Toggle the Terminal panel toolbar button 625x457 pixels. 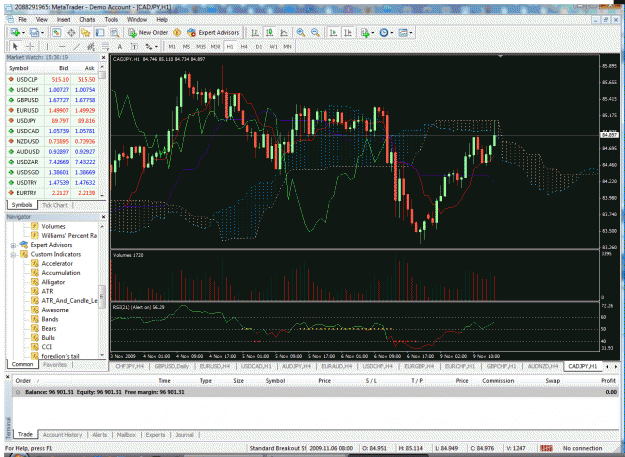100,33
